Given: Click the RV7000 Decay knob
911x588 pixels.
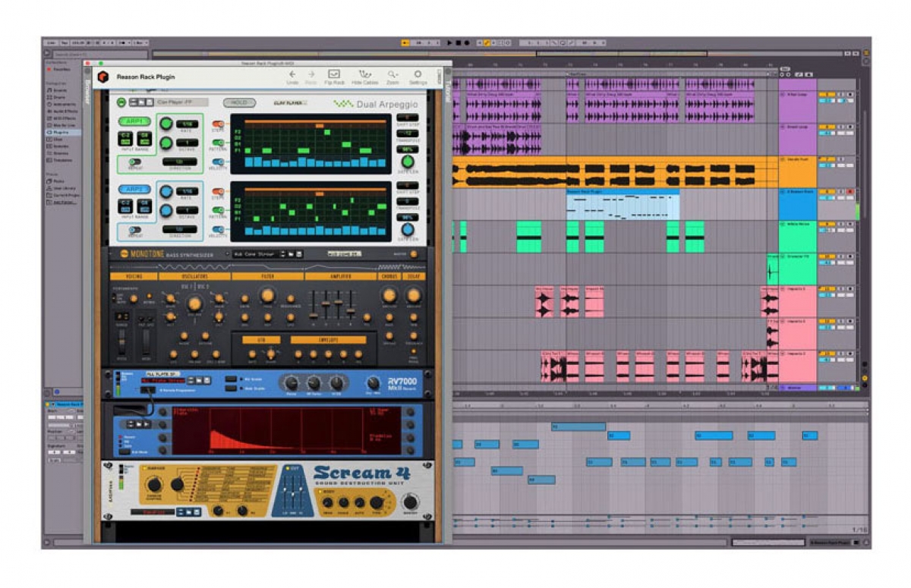Looking at the screenshot, I should (290, 382).
